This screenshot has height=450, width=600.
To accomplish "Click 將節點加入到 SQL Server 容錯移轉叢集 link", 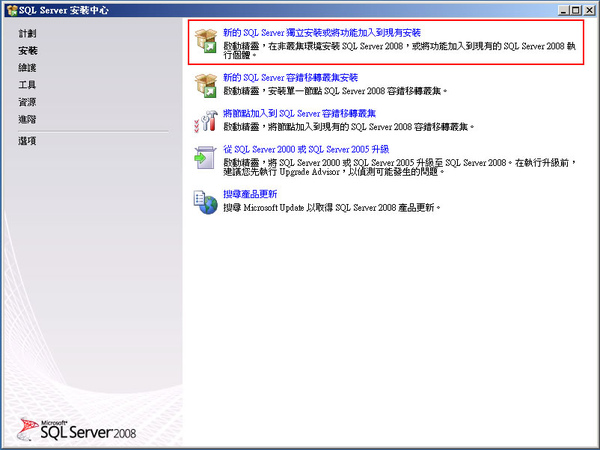I will tap(299, 114).
